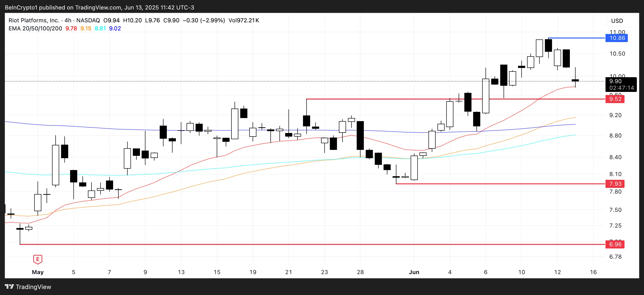Select the red 9.52 price label

tap(615, 99)
